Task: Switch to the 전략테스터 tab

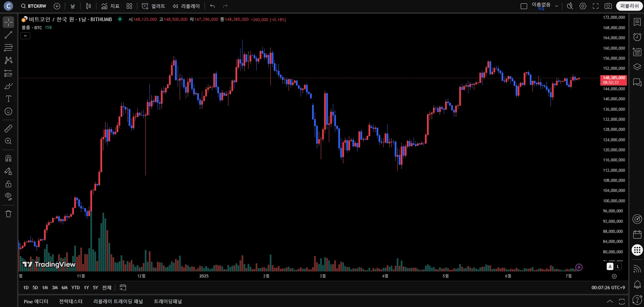Action: (71, 301)
